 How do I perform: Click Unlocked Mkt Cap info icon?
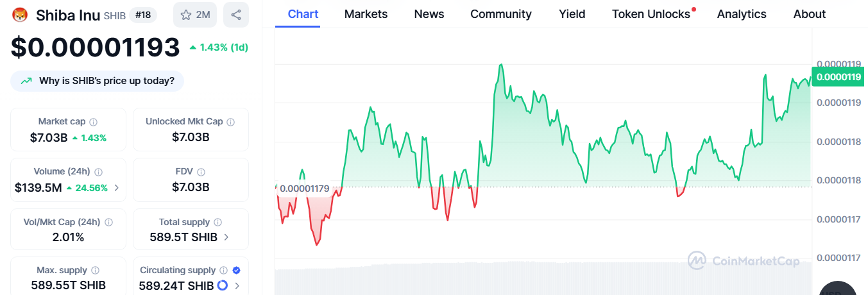pyautogui.click(x=231, y=122)
